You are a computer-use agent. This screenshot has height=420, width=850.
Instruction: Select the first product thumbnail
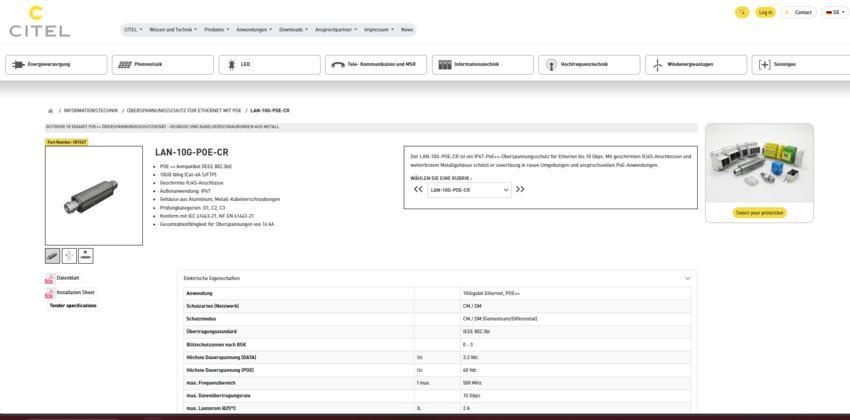point(53,256)
